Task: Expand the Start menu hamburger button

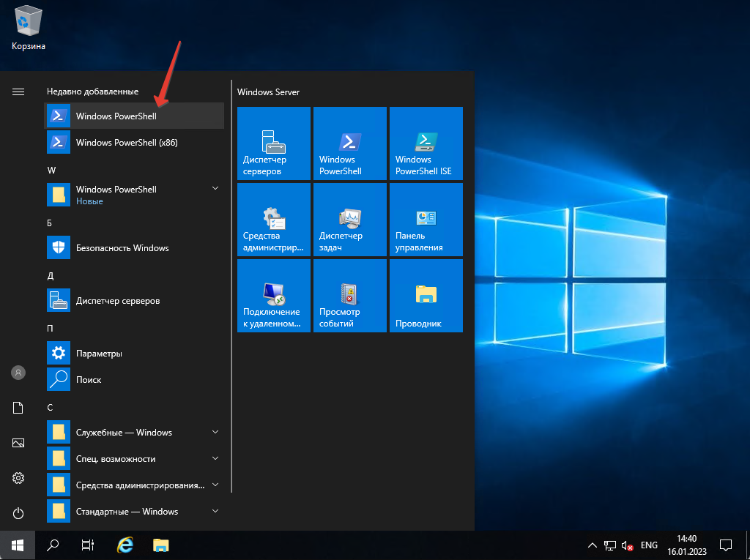Action: click(x=18, y=92)
